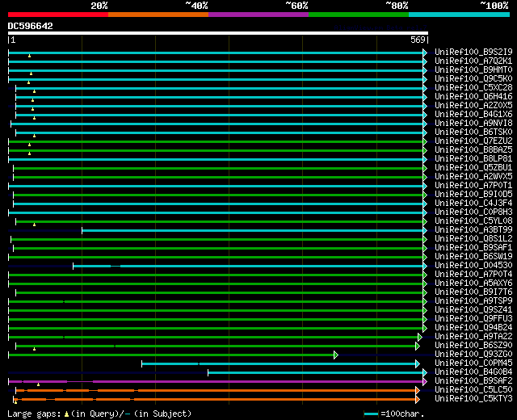
Task: Click the UniRef100_Q9SZ41 label
Action: tap(473, 310)
